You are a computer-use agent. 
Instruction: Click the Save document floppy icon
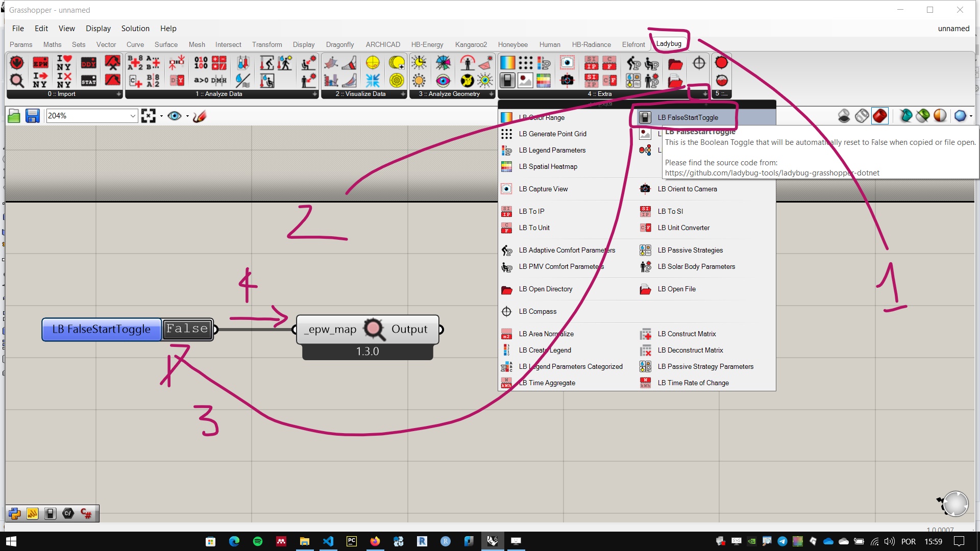click(33, 116)
